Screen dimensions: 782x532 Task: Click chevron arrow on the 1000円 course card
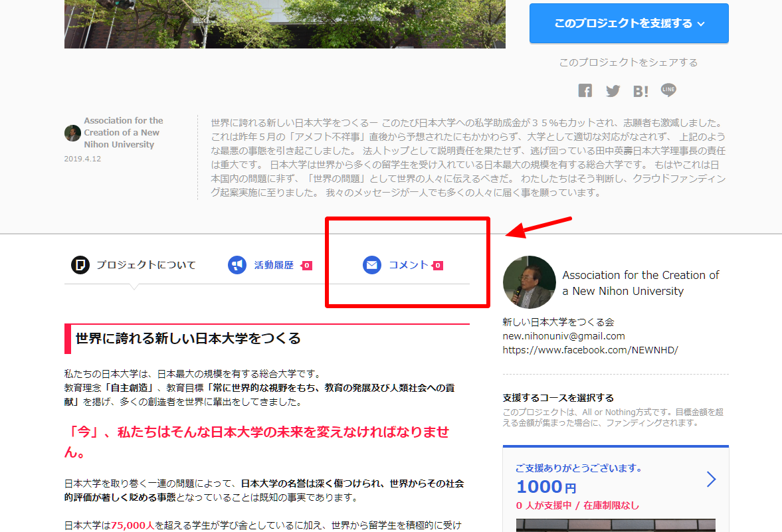coord(711,479)
